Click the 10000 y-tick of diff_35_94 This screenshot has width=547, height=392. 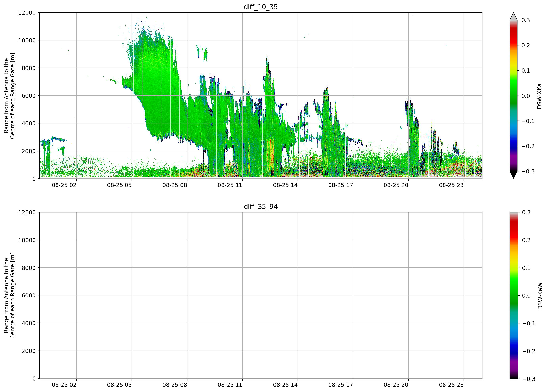(27, 240)
